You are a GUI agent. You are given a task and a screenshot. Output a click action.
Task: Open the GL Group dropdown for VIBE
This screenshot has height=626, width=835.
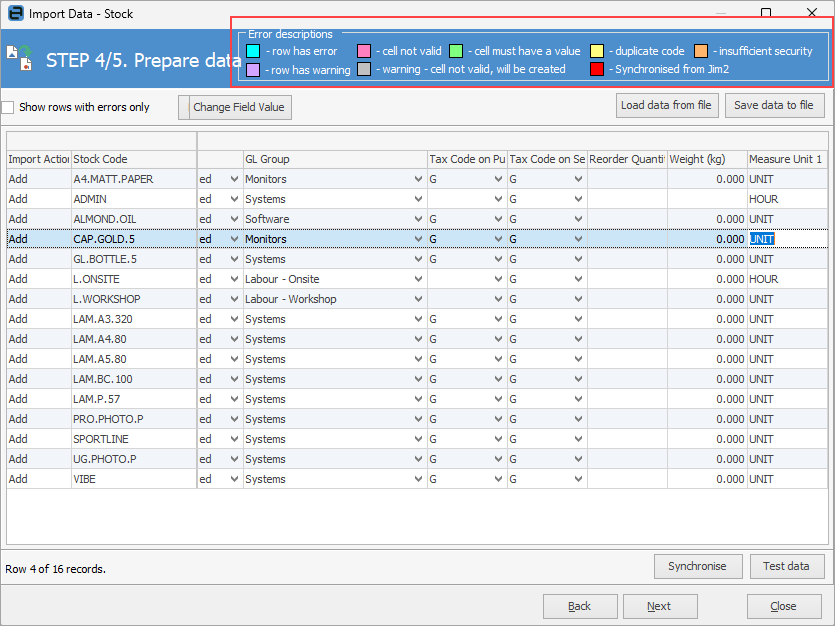(419, 479)
